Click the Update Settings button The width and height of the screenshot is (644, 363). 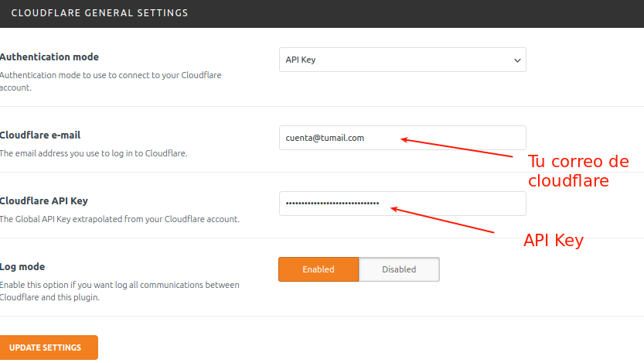(49, 348)
